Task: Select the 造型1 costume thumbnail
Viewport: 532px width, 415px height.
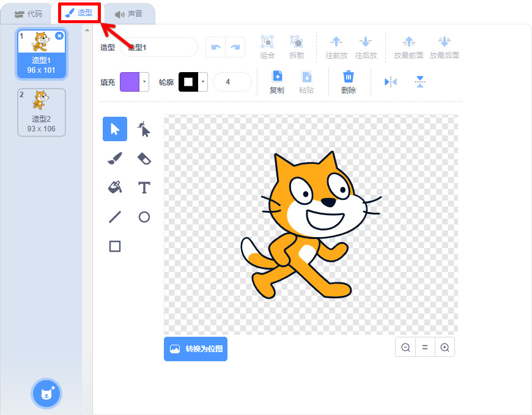Action: click(x=42, y=54)
